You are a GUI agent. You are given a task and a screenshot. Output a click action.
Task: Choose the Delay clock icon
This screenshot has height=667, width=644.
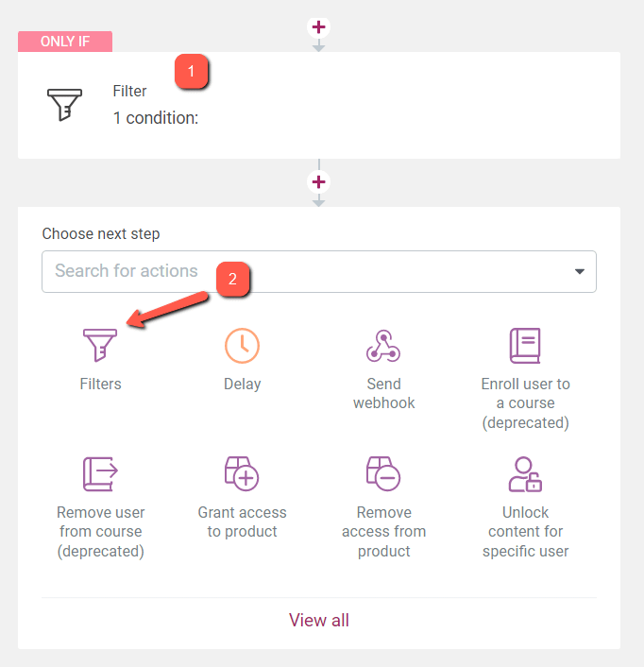pos(242,346)
